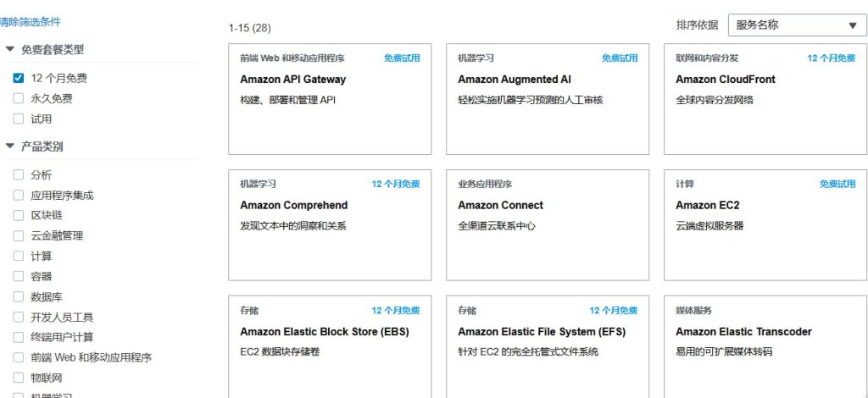Image resolution: width=868 pixels, height=398 pixels.
Task: Collapse the 免费套餐类型 section arrow
Action: (x=9, y=50)
